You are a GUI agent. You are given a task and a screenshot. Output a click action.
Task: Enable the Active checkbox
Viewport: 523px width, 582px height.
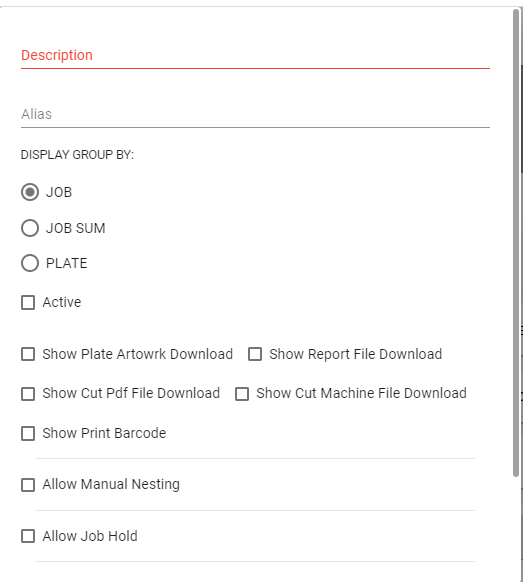(x=28, y=303)
